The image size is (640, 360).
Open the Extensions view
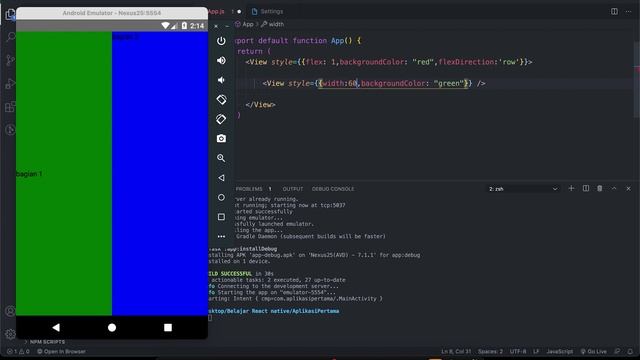pyautogui.click(x=11, y=107)
